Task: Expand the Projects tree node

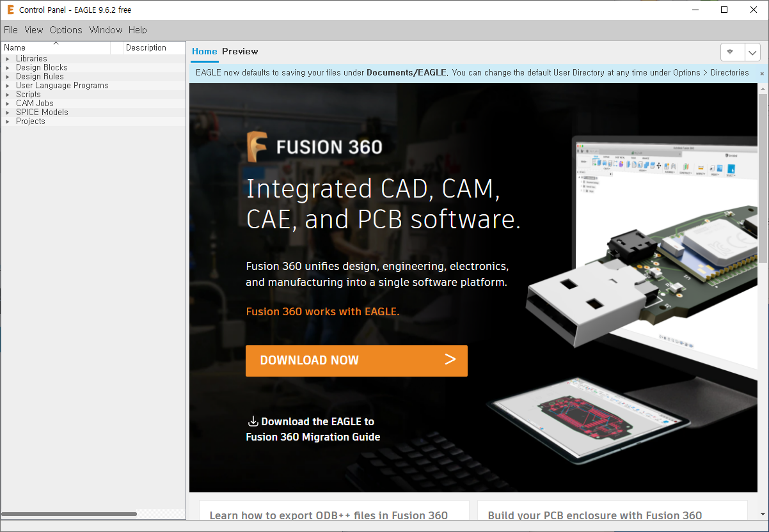Action: [x=8, y=121]
